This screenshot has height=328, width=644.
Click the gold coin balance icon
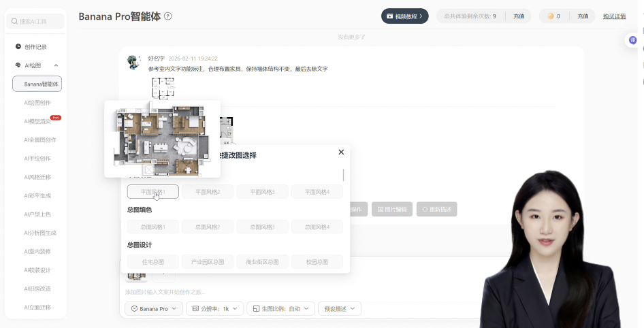pyautogui.click(x=551, y=16)
